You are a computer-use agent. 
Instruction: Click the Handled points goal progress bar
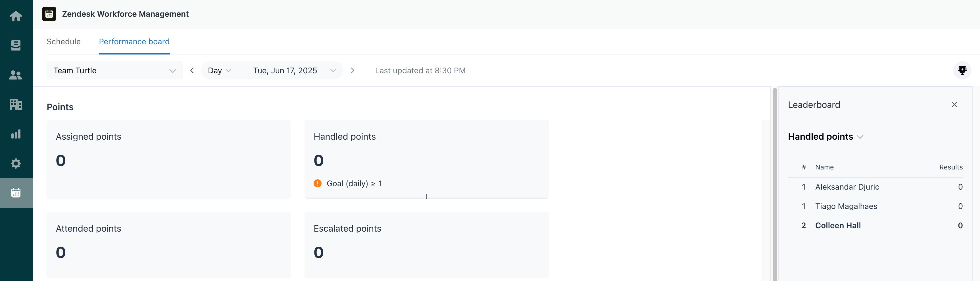click(x=426, y=197)
